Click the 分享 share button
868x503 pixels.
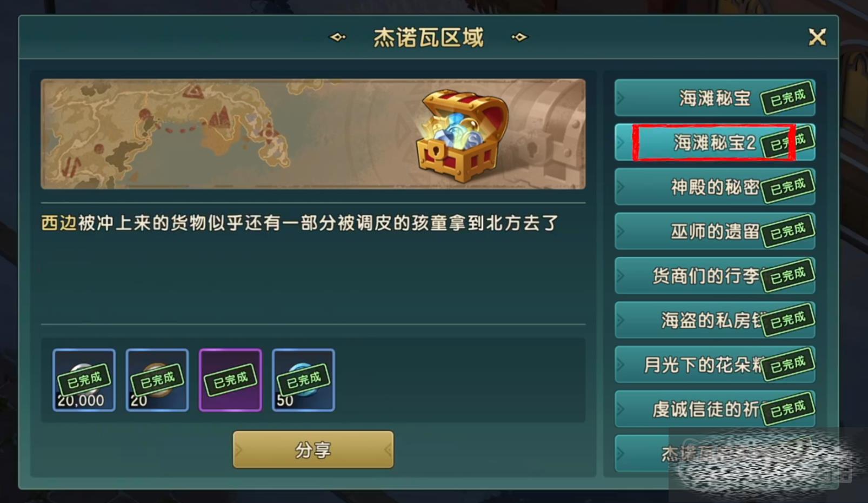313,449
